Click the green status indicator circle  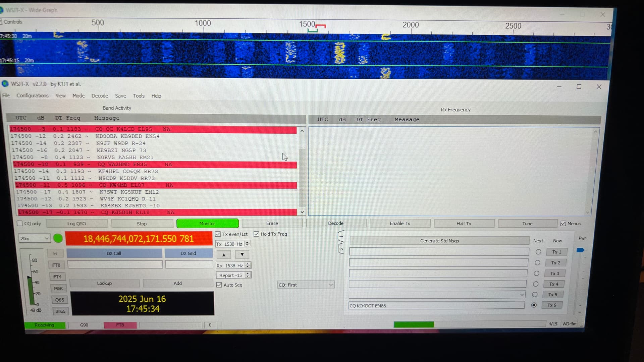[58, 238]
